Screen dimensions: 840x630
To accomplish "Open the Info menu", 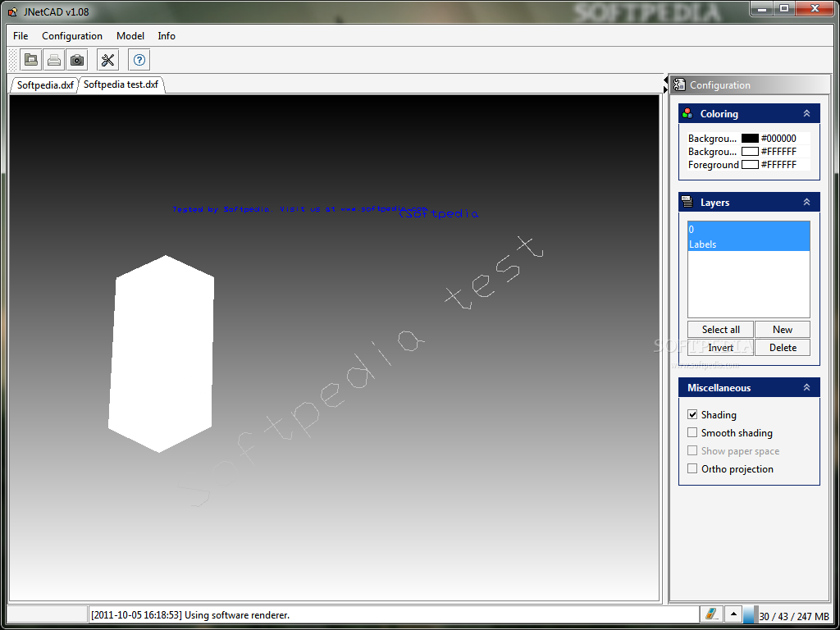I will click(167, 36).
